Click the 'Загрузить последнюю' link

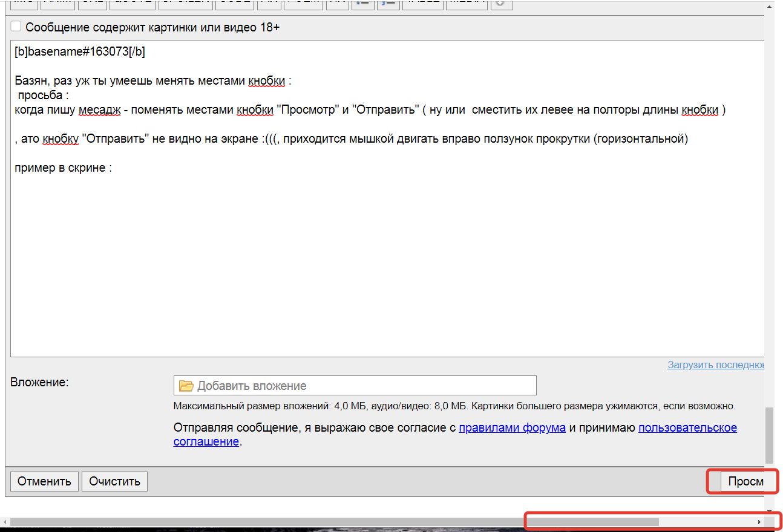pos(716,365)
